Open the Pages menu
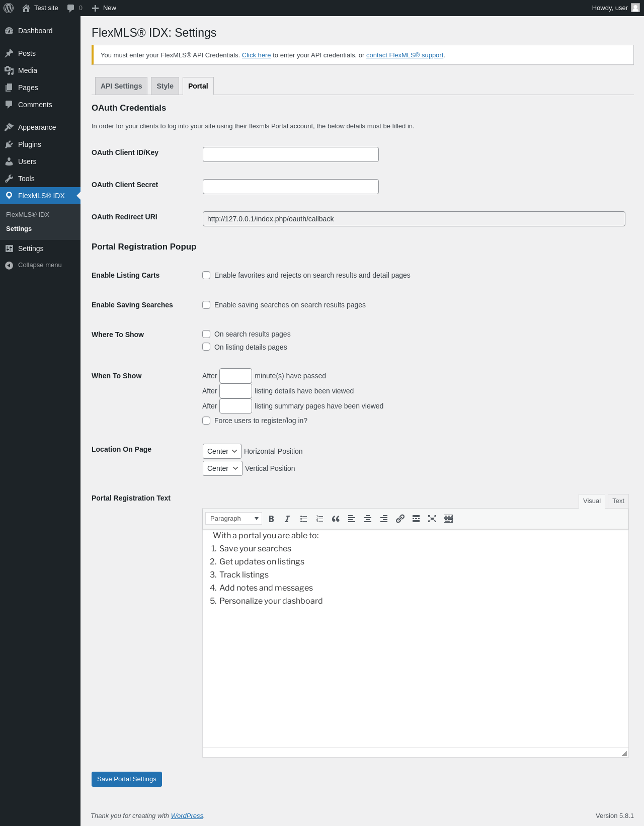 tap(40, 88)
